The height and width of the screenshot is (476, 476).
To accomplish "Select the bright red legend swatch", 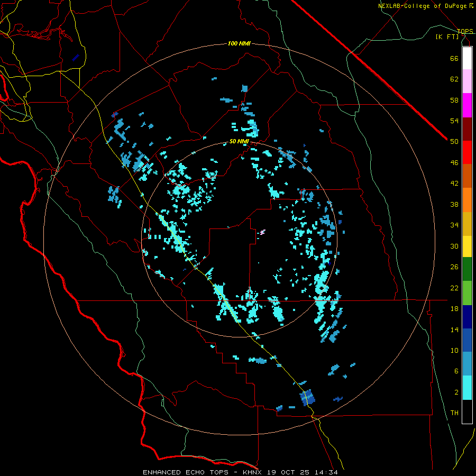I will click(467, 152).
